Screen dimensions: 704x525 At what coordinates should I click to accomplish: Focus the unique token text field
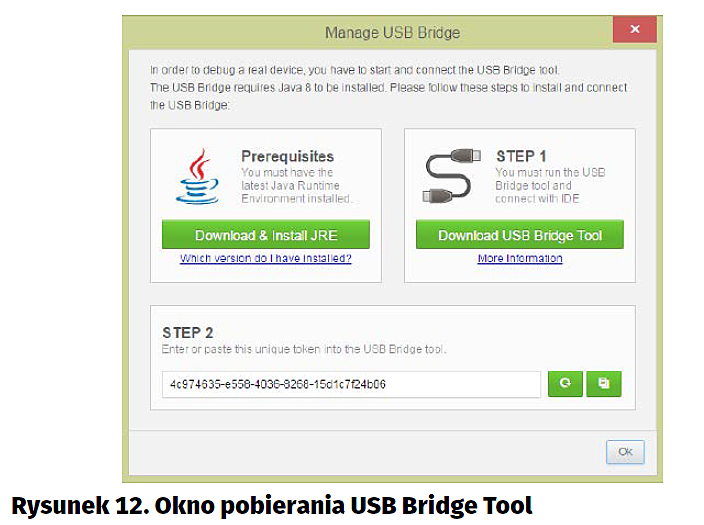[x=351, y=384]
